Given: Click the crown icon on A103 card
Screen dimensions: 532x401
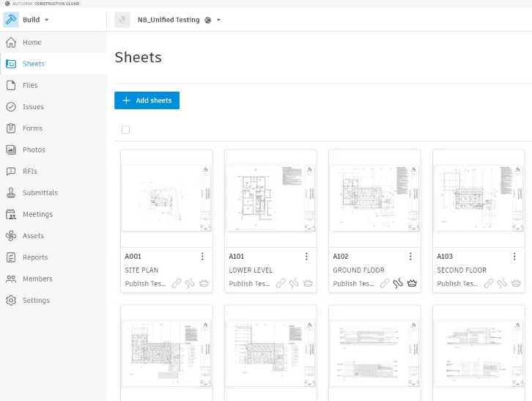Looking at the screenshot, I should point(516,283).
